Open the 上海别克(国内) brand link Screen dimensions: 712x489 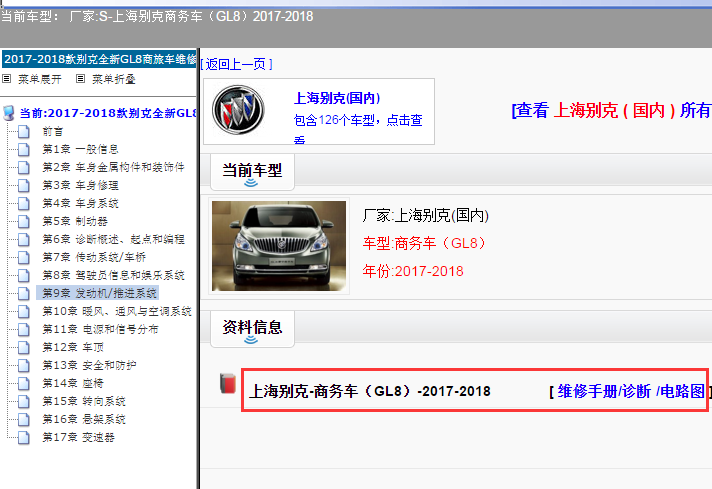[x=337, y=98]
